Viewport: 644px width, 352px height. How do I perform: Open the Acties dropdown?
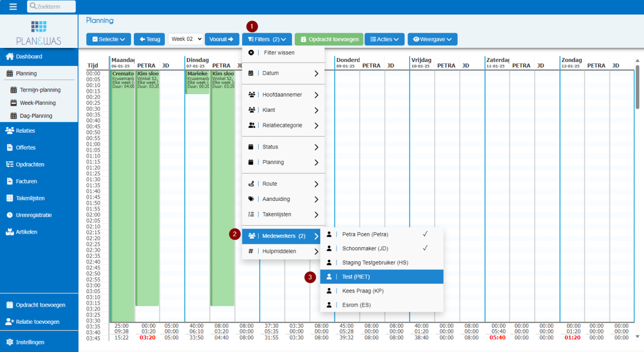tap(384, 39)
